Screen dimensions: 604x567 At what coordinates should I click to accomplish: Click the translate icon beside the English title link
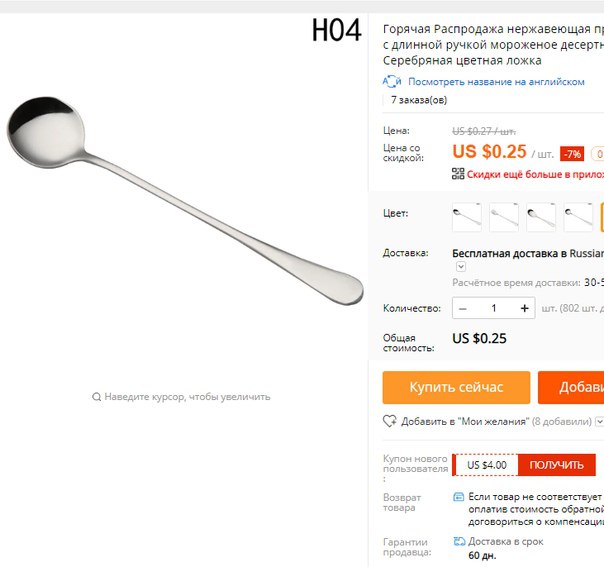pos(392,82)
